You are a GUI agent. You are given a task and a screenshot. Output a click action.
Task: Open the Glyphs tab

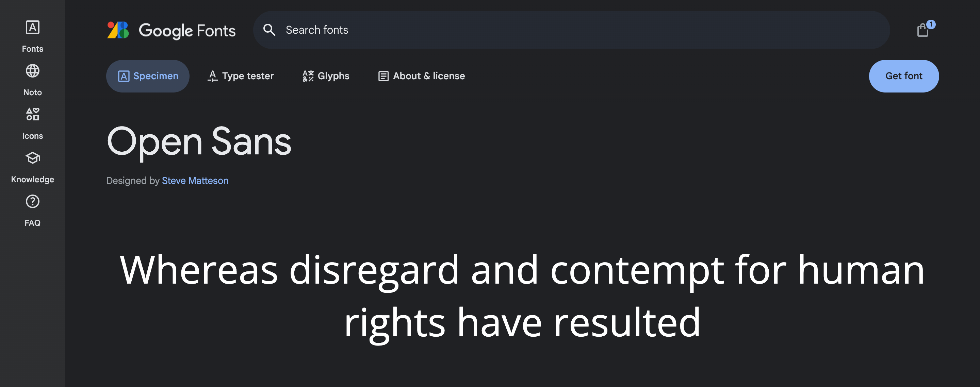point(326,76)
